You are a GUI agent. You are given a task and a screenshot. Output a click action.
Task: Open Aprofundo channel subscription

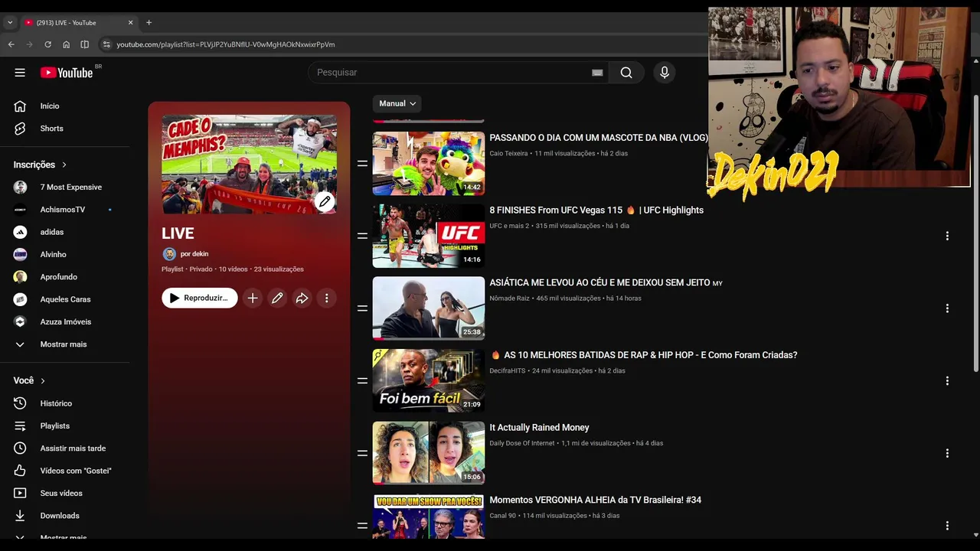[x=58, y=277]
